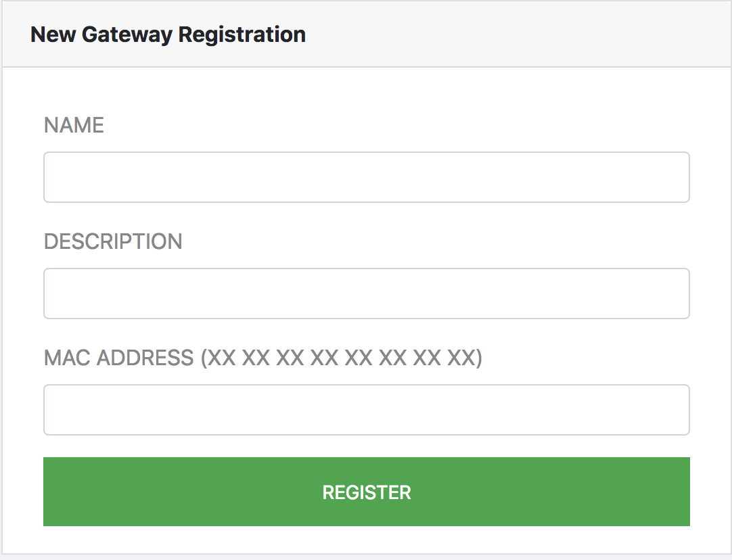Click inside the MAC address format field

pyautogui.click(x=366, y=409)
